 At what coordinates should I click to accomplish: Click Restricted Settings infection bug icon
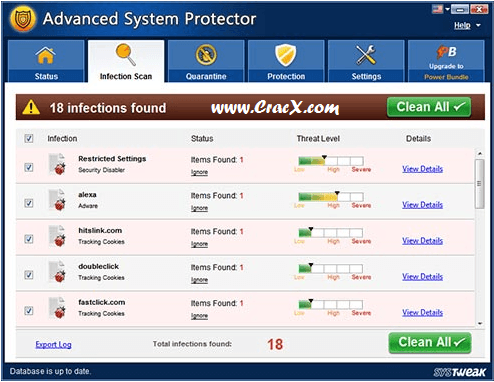click(57, 164)
